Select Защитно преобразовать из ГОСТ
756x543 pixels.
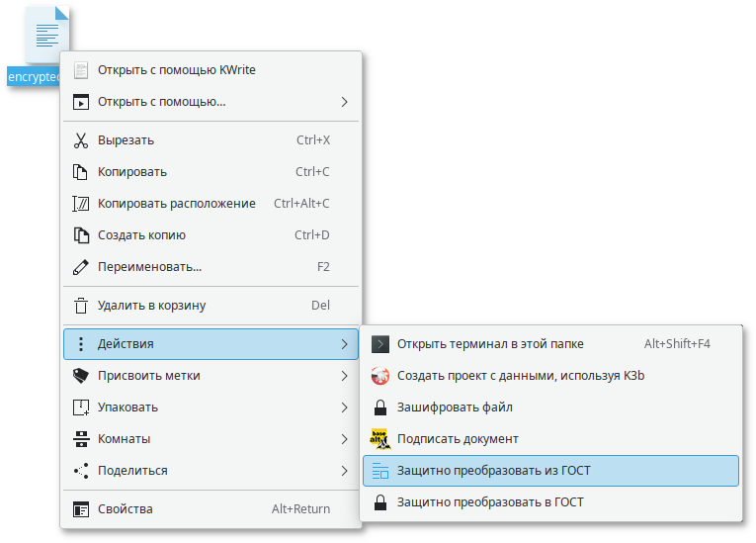point(493,471)
